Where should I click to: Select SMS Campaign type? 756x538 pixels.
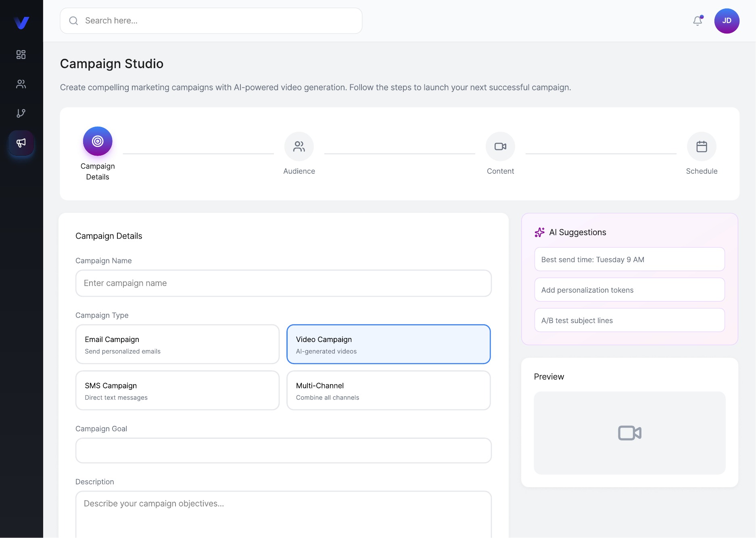click(178, 390)
